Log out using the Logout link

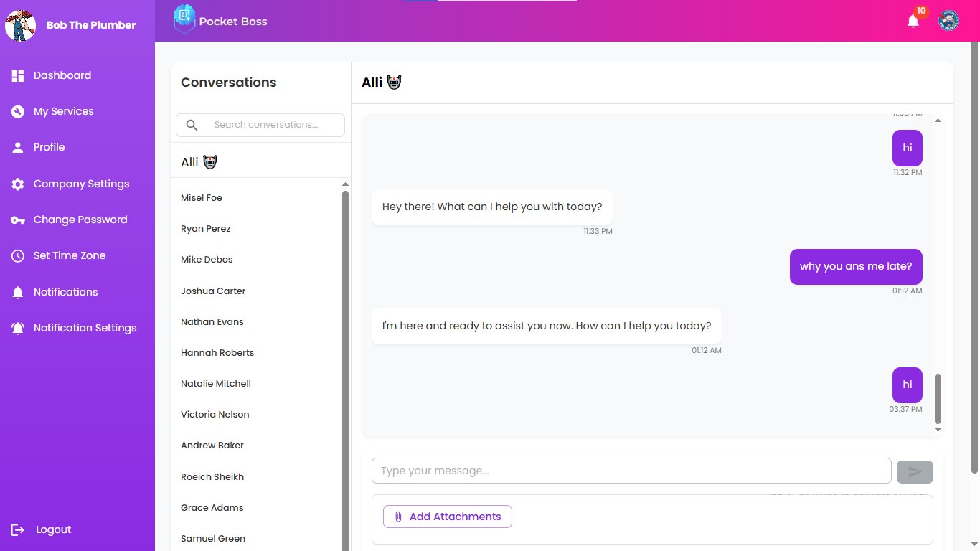tap(53, 529)
